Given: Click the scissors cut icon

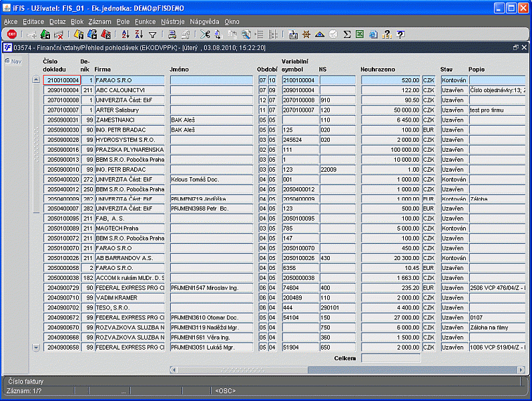Looking at the screenshot, I should pyautogui.click(x=204, y=34).
